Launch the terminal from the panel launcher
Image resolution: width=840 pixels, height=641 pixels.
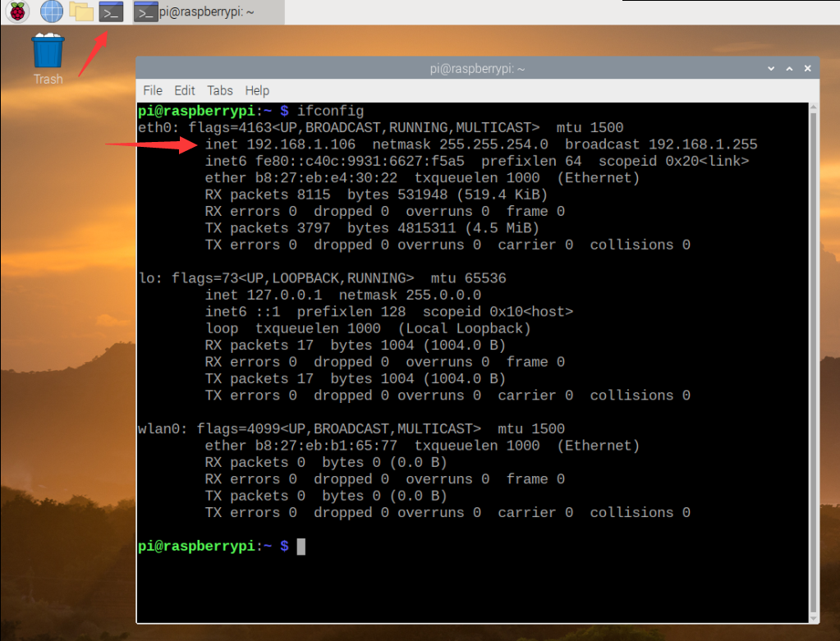(111, 11)
